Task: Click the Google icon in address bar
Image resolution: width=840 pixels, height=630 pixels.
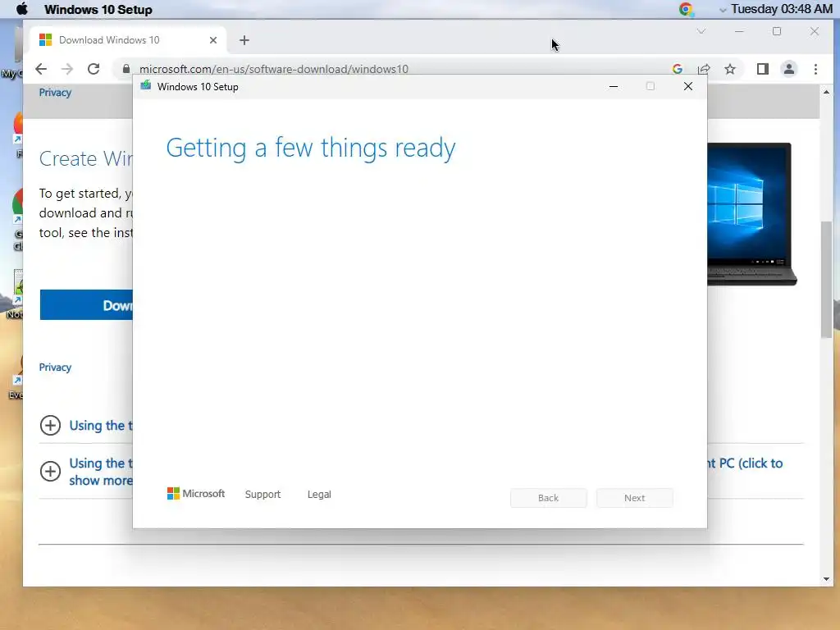Action: (x=677, y=69)
